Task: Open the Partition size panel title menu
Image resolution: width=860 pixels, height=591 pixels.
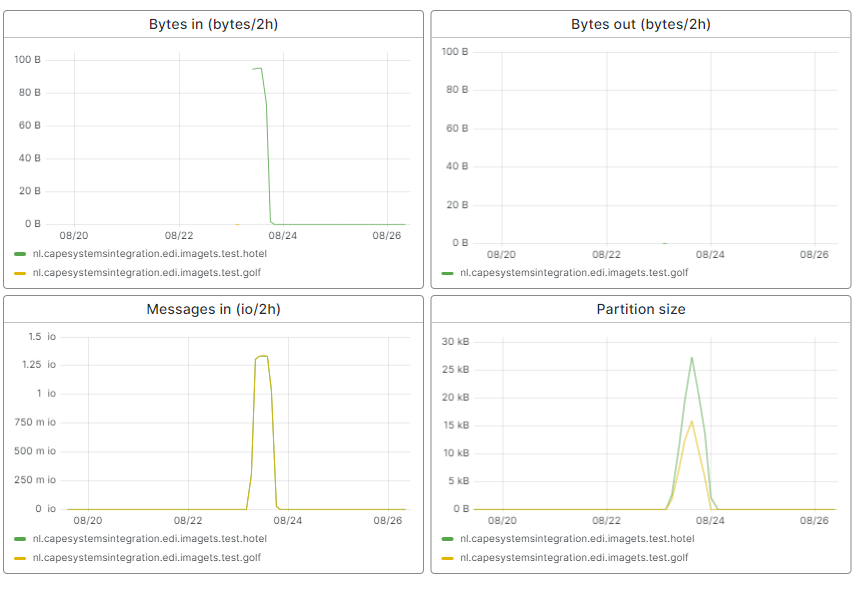Action: click(x=641, y=309)
